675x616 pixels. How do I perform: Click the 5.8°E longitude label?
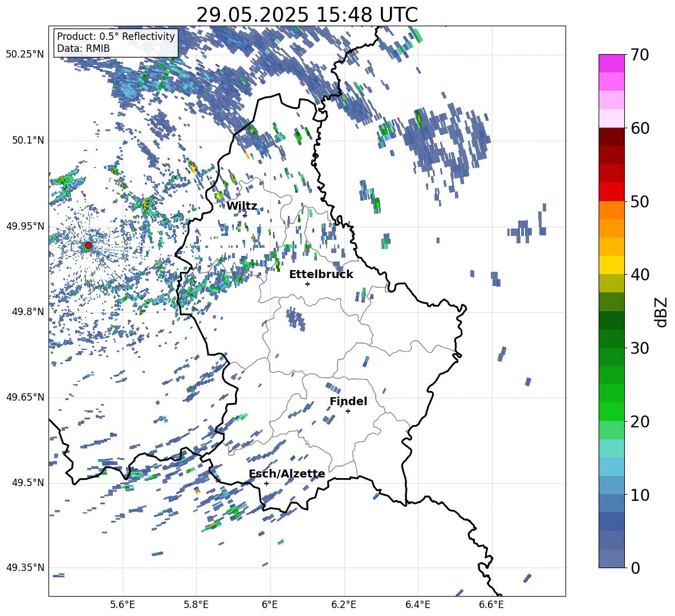pos(196,605)
